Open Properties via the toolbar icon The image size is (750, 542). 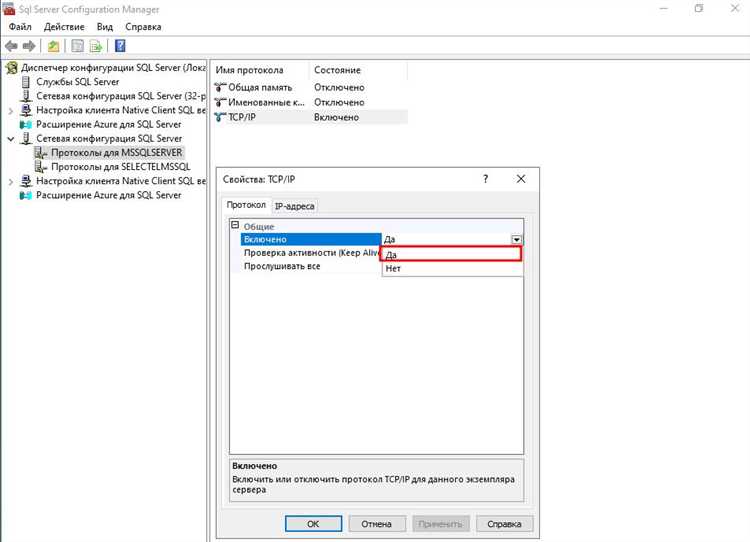pyautogui.click(x=76, y=46)
